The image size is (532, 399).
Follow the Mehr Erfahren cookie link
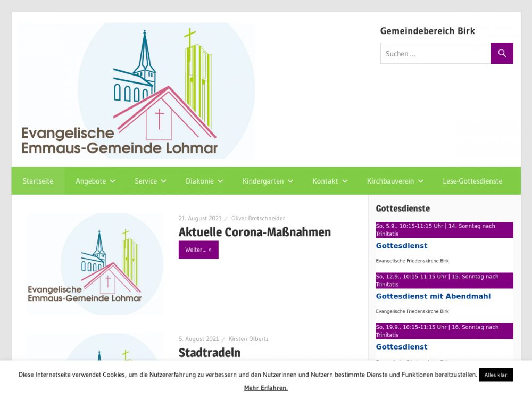tap(265, 388)
